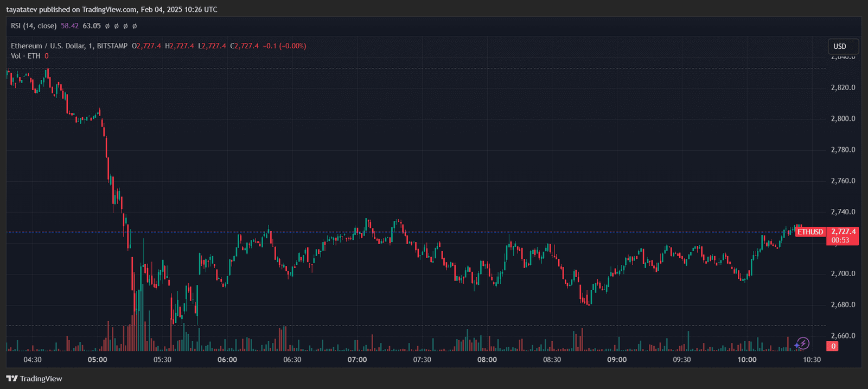Click the 04:30 time axis label
This screenshot has height=389, width=868.
[33, 360]
